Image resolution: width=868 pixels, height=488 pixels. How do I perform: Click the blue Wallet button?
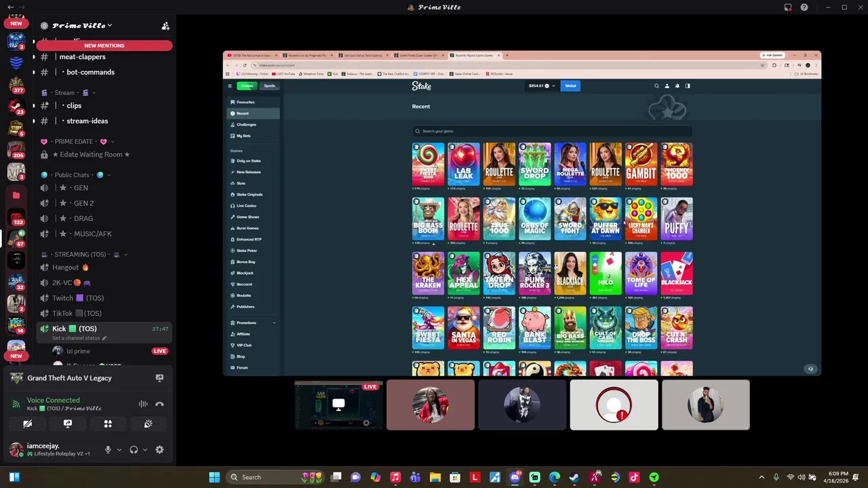pyautogui.click(x=571, y=86)
